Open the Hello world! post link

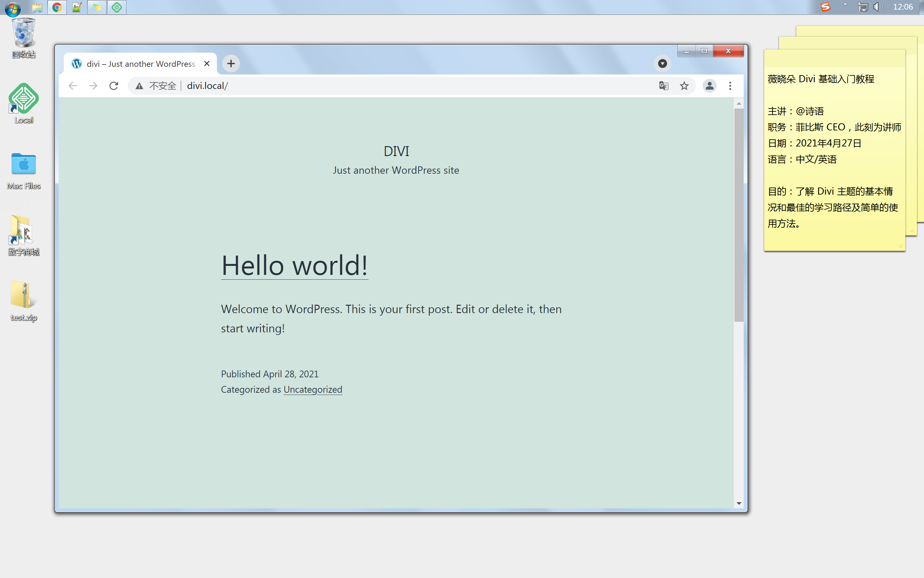pos(295,265)
